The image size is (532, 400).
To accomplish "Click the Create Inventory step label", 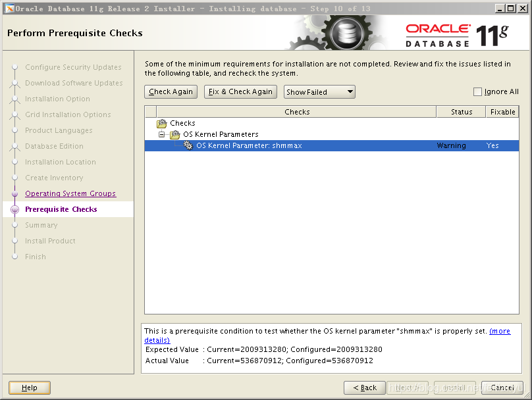I will coord(54,178).
